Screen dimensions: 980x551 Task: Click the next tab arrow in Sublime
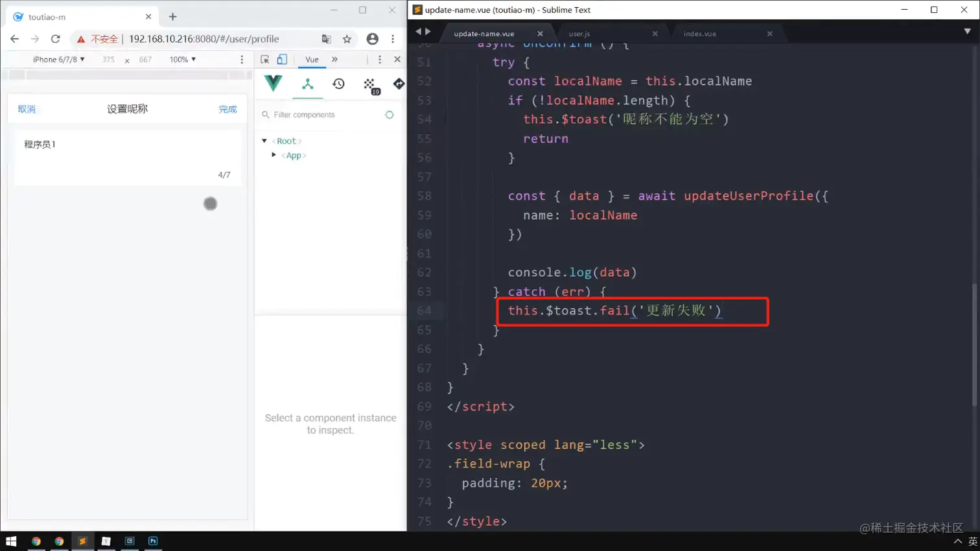428,31
